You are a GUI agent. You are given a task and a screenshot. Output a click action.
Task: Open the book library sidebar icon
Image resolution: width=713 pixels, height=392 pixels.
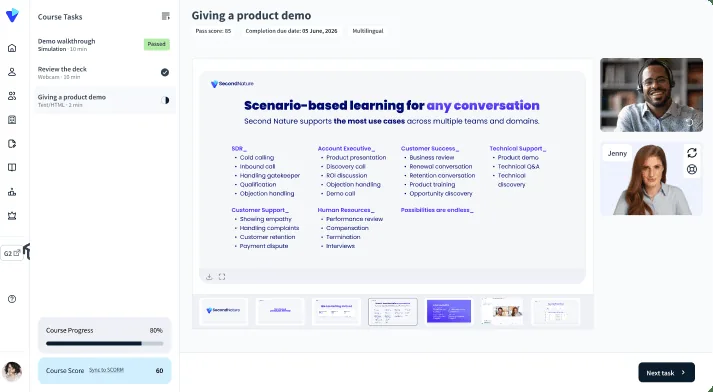pos(12,167)
